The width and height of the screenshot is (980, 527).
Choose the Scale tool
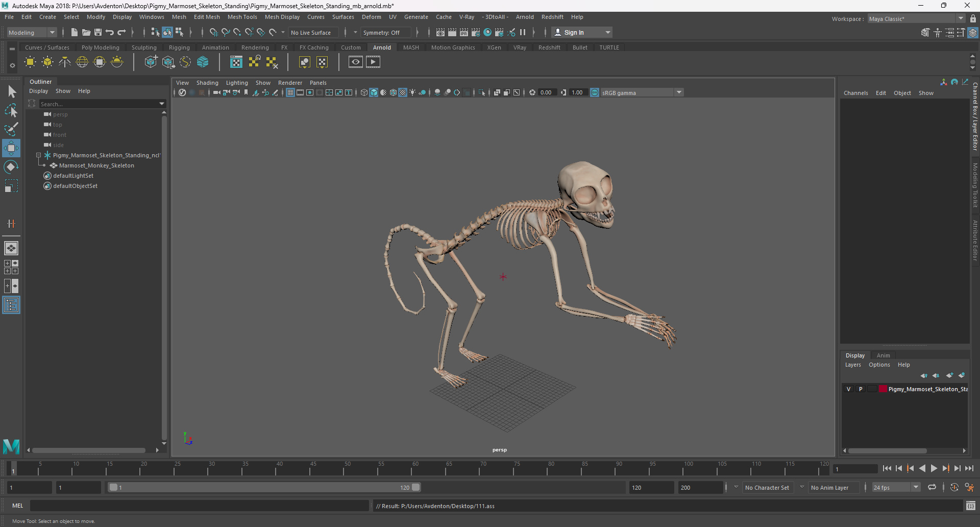[11, 186]
